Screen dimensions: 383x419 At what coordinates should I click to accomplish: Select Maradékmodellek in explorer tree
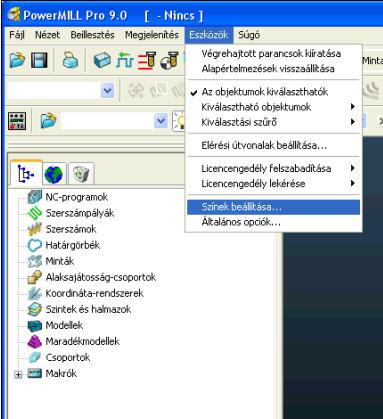82,341
